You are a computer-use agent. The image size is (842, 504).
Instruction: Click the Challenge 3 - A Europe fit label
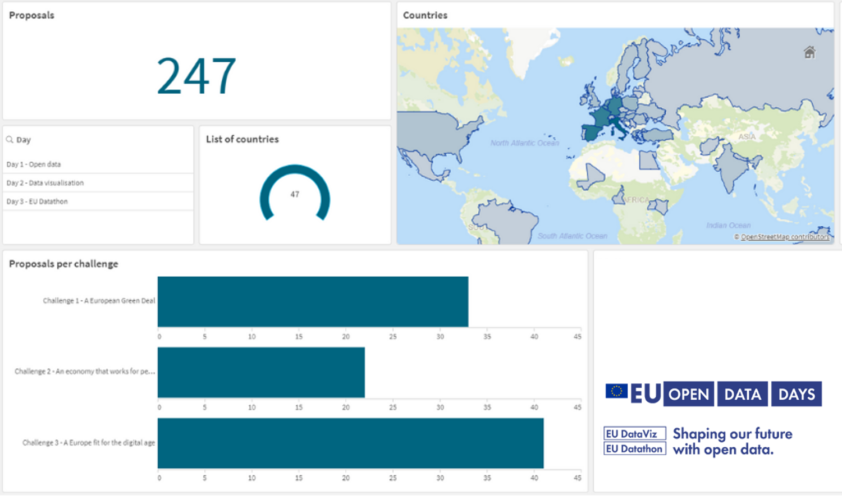(x=89, y=443)
